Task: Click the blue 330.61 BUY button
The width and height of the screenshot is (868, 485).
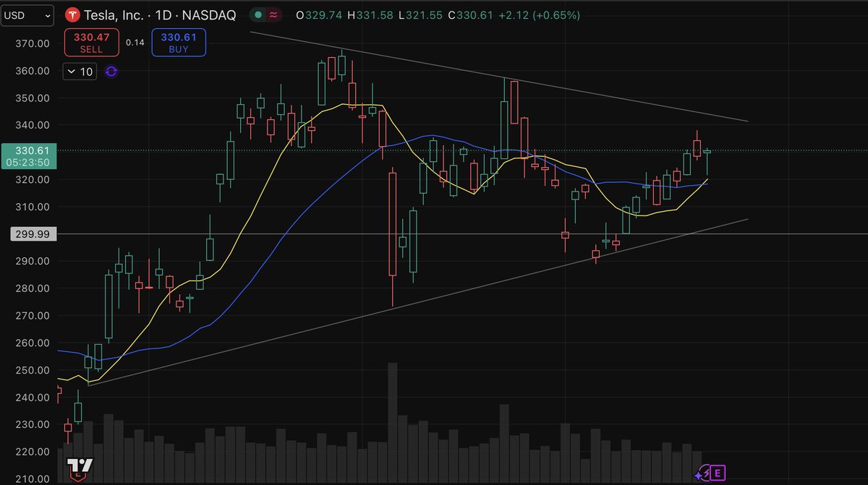Action: pos(179,43)
